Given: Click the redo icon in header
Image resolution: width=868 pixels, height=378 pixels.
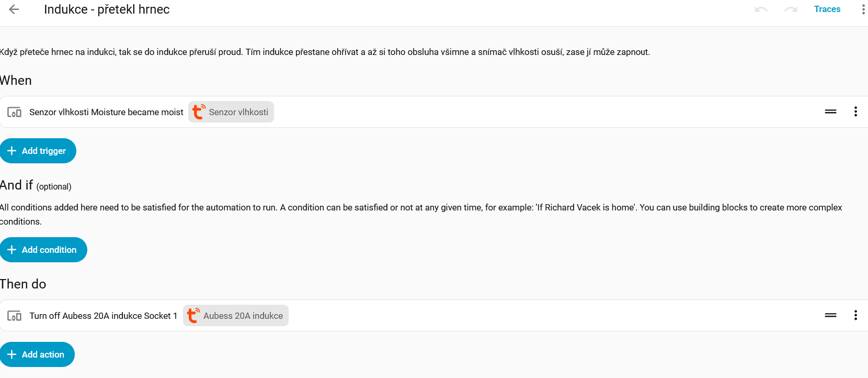Looking at the screenshot, I should 791,9.
